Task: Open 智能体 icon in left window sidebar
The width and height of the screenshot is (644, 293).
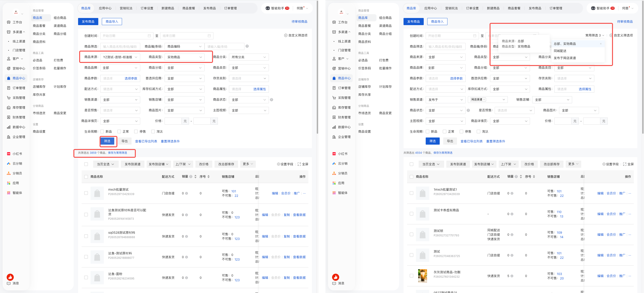Action: [8, 193]
